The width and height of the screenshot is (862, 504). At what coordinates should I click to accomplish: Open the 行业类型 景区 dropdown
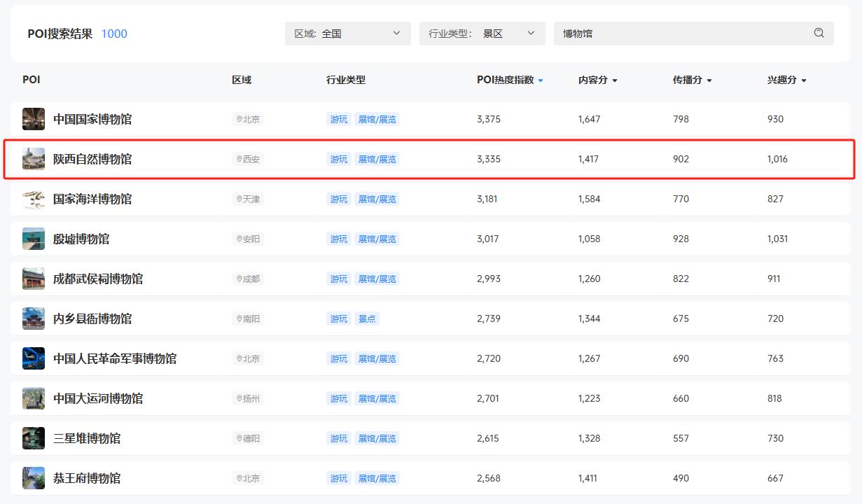click(482, 34)
